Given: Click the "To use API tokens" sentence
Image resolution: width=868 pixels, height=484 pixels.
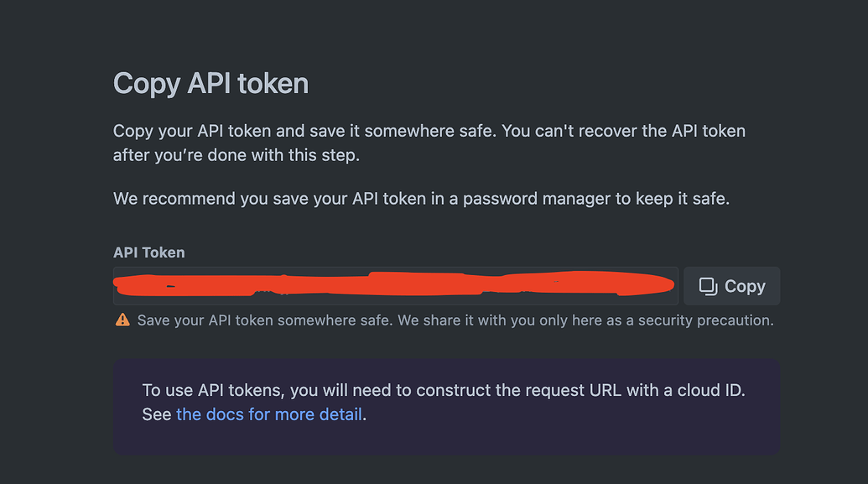Looking at the screenshot, I should 444,390.
